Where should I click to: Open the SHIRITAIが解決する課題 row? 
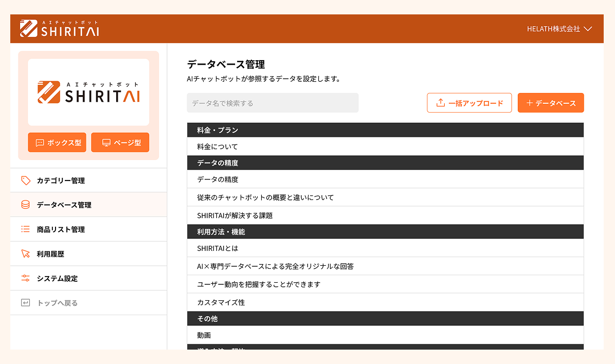(385, 215)
